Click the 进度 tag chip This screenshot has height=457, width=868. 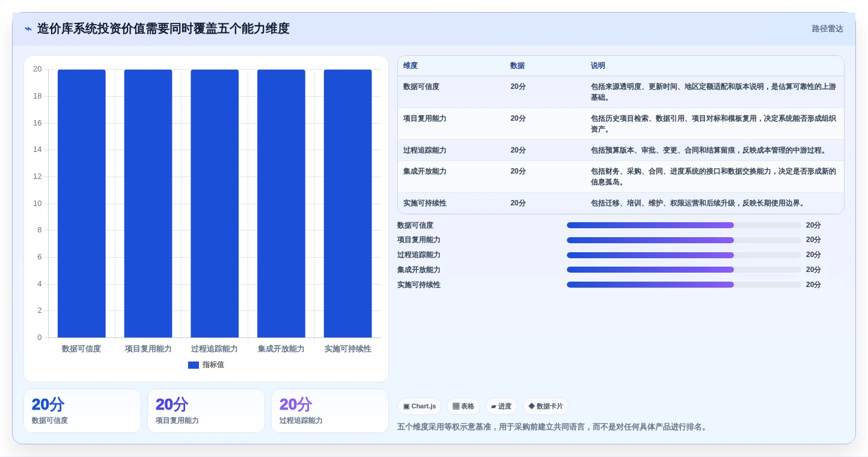[x=501, y=407]
